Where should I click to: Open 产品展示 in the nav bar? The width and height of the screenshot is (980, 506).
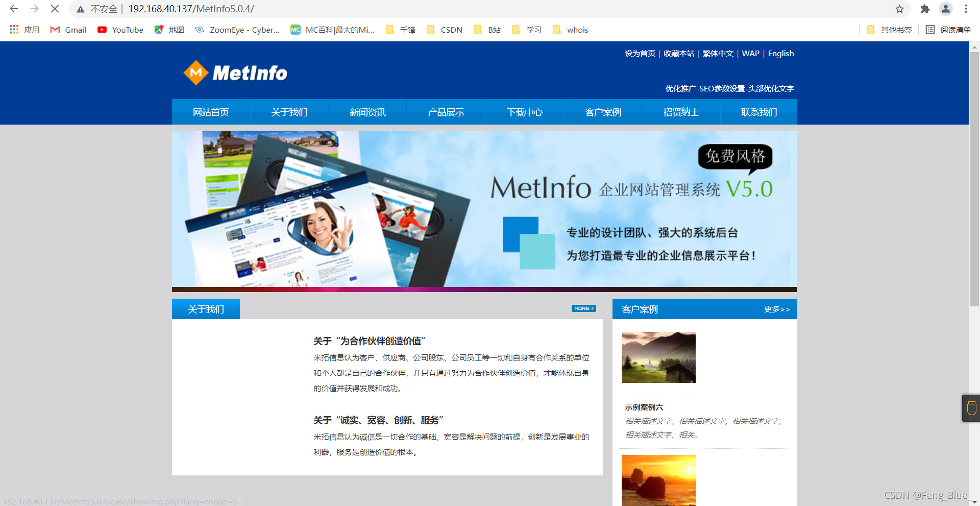[446, 112]
